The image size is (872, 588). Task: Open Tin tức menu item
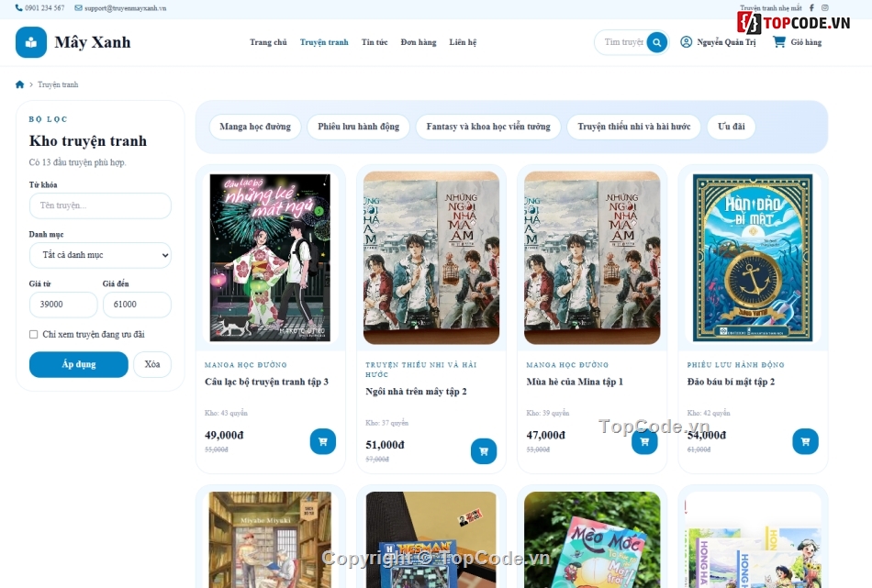[375, 42]
